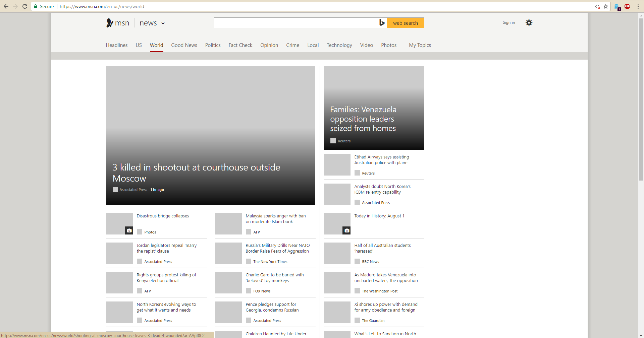Viewport: 644px width, 338px height.
Task: Open the settings gear icon
Action: (529, 23)
